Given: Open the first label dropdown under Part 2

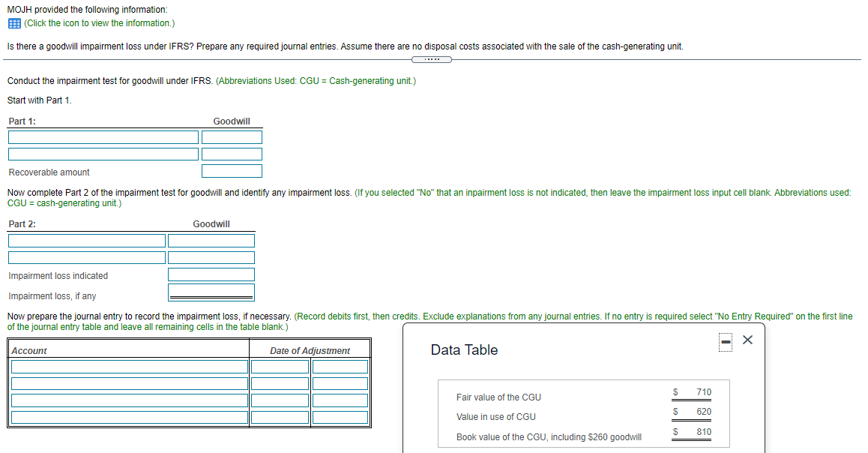Looking at the screenshot, I should [86, 240].
